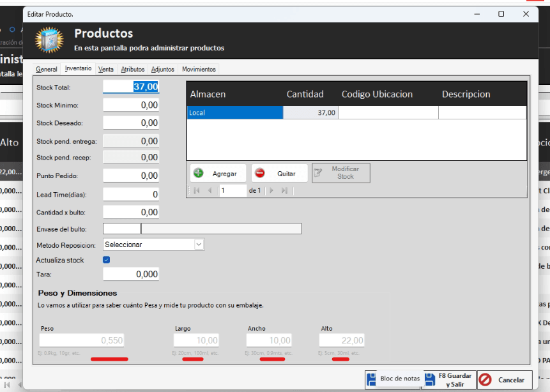Click the Lead Time(dias) field
This screenshot has height=392, width=550.
[131, 194]
